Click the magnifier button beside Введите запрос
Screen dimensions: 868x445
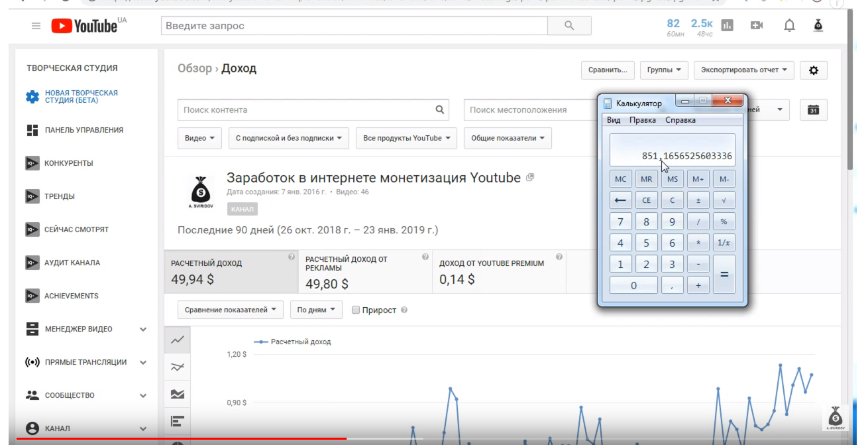pos(569,26)
